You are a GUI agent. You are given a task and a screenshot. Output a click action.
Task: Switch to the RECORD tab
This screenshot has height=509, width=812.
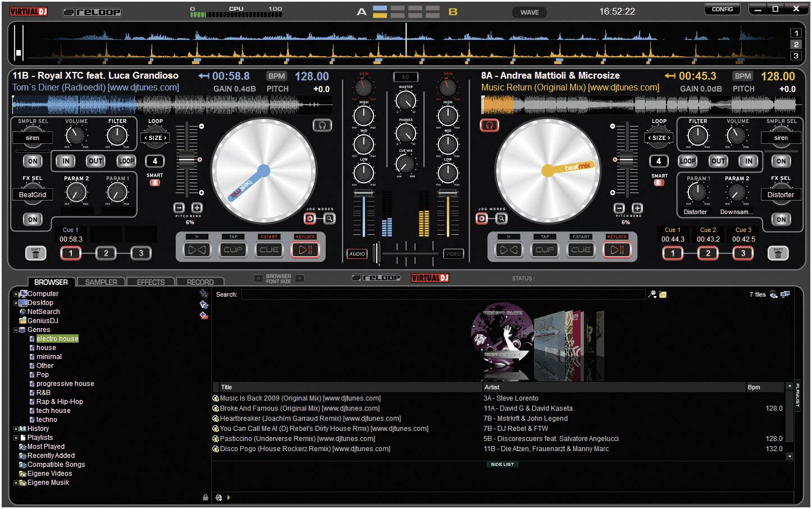point(200,282)
